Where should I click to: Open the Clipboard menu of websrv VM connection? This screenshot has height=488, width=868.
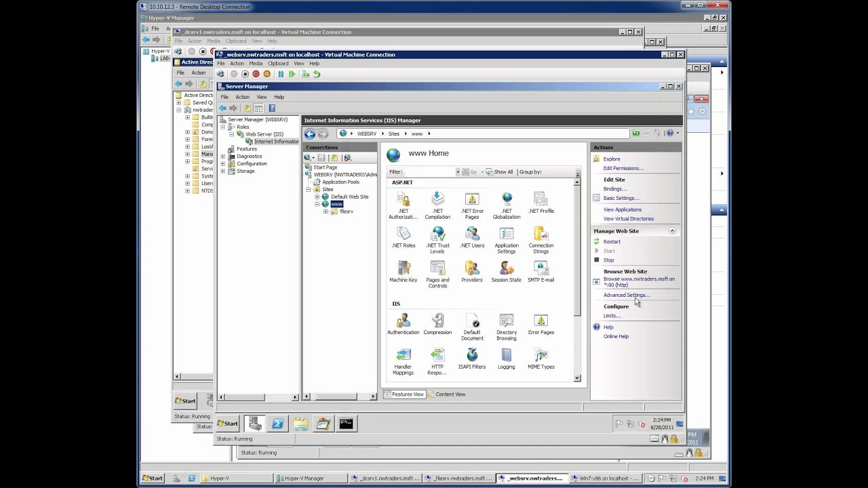[x=277, y=64]
